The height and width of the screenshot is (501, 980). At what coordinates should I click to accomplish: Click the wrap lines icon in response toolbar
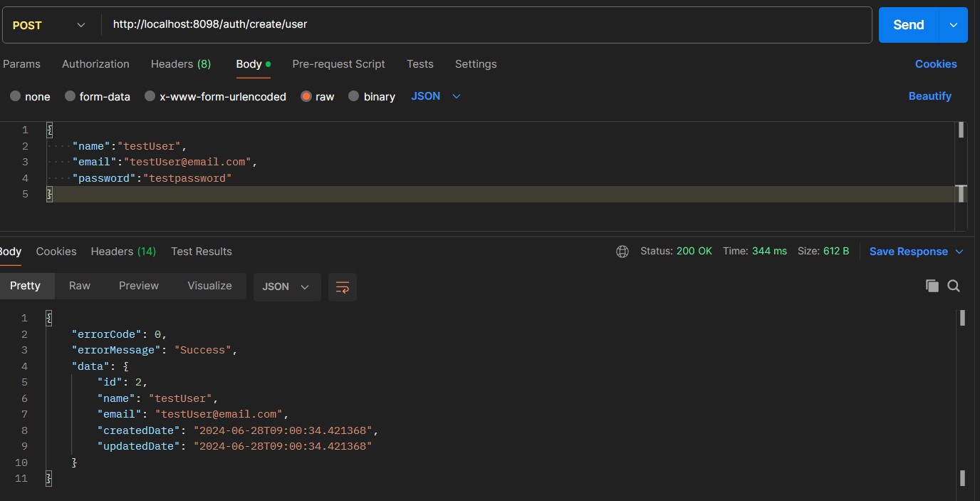343,287
